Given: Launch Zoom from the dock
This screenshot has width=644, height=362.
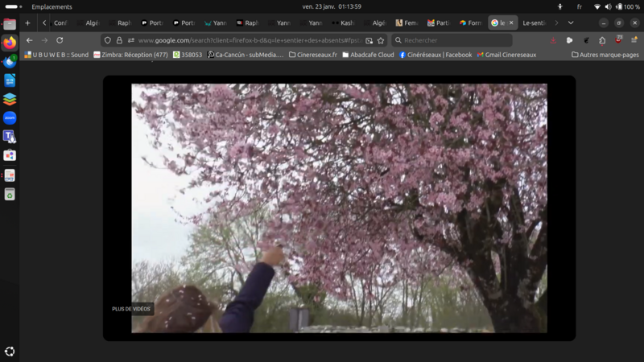Looking at the screenshot, I should pos(10,117).
